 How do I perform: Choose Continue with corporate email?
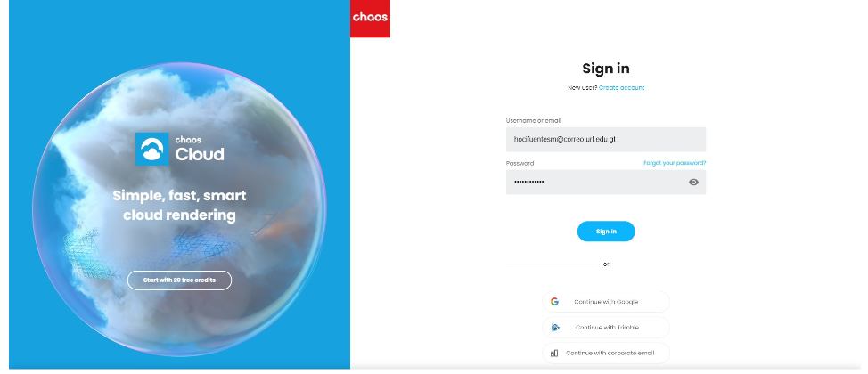606,353
